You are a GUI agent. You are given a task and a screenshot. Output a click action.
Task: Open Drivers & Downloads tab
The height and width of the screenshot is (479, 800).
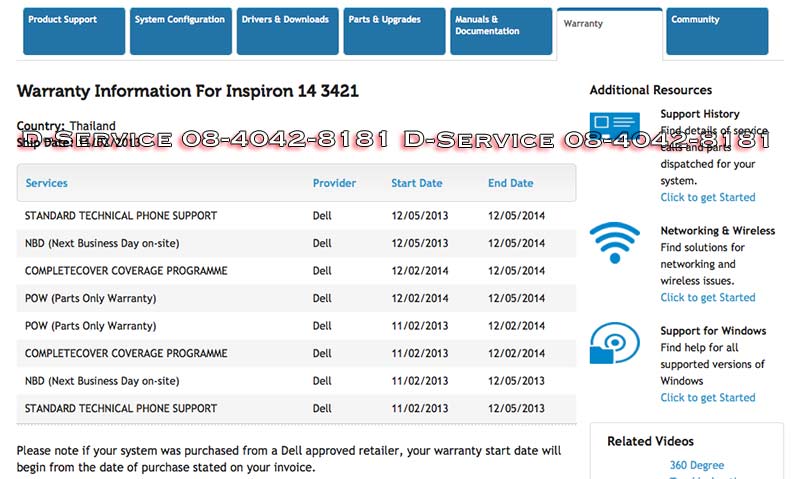click(287, 31)
